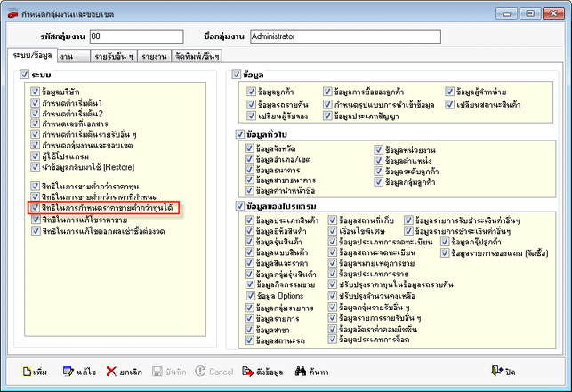This screenshot has height=392, width=572.
Task: Uncheck สิทธิในการกำหนดราคาขายต่ำกว่าทุนได้ checkbox
Action: click(35, 208)
